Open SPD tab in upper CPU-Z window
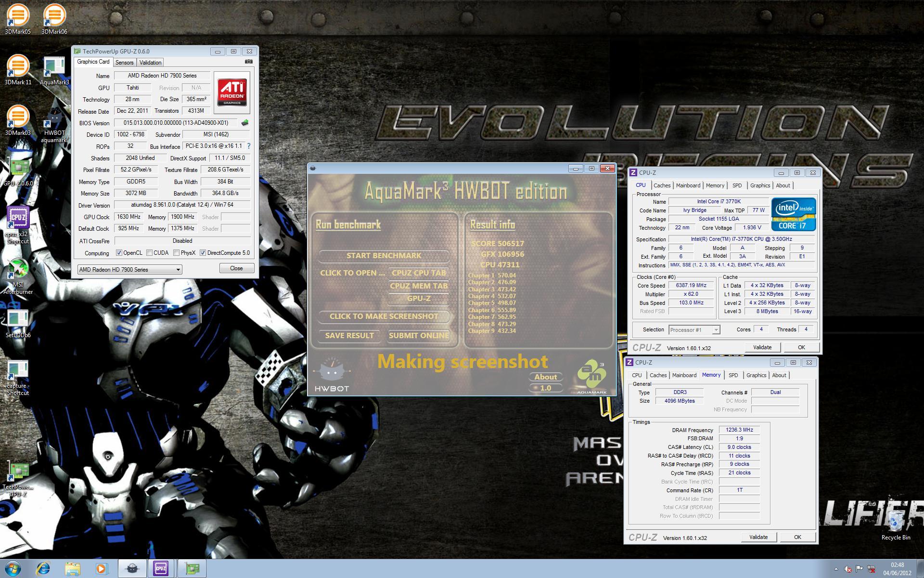 pyautogui.click(x=737, y=185)
